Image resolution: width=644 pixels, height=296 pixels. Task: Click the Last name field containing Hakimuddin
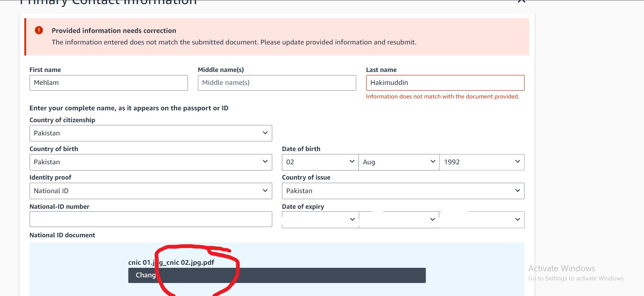445,83
